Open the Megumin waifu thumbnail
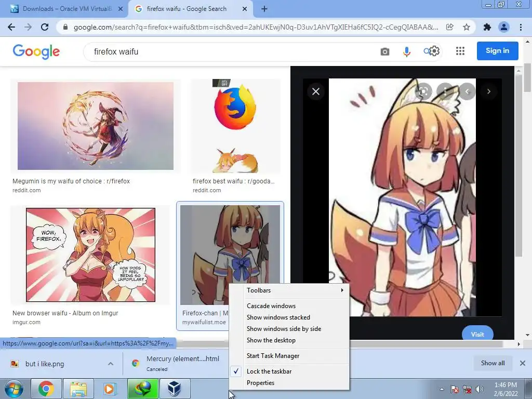This screenshot has width=532, height=399. click(x=96, y=126)
